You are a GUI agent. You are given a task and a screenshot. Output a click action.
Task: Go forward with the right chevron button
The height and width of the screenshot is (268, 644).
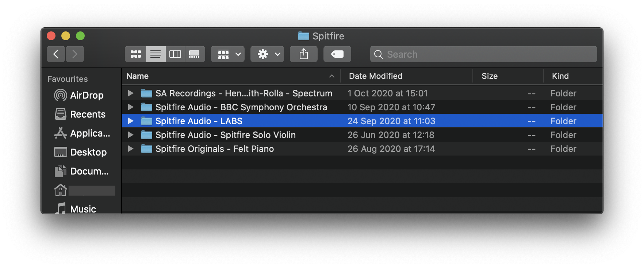click(75, 54)
